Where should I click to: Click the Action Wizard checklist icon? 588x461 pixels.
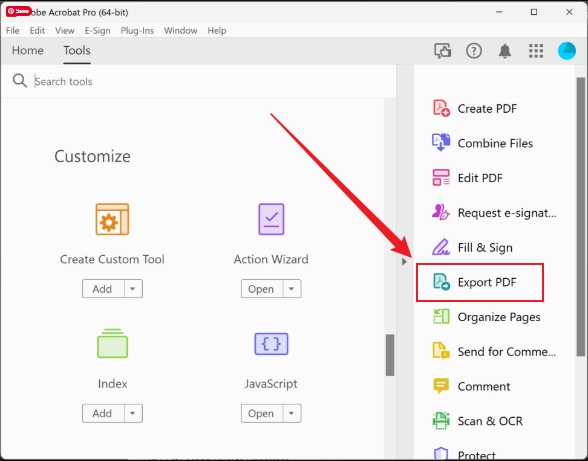pos(271,219)
